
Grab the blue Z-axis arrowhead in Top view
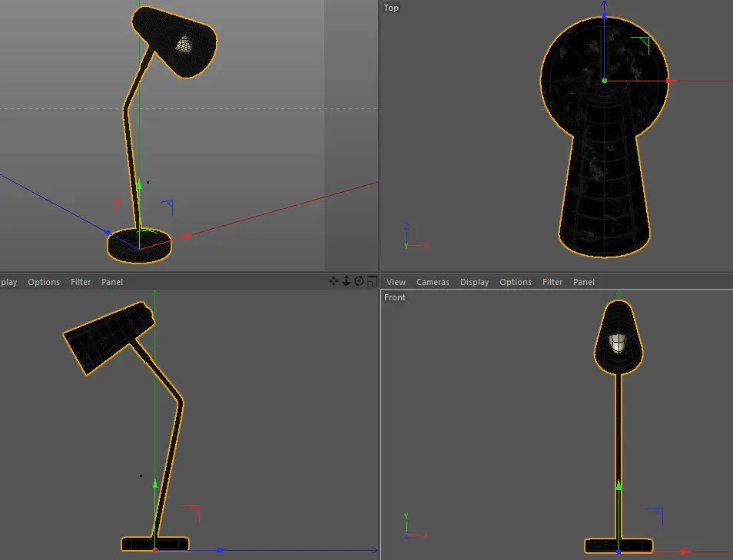pyautogui.click(x=604, y=15)
